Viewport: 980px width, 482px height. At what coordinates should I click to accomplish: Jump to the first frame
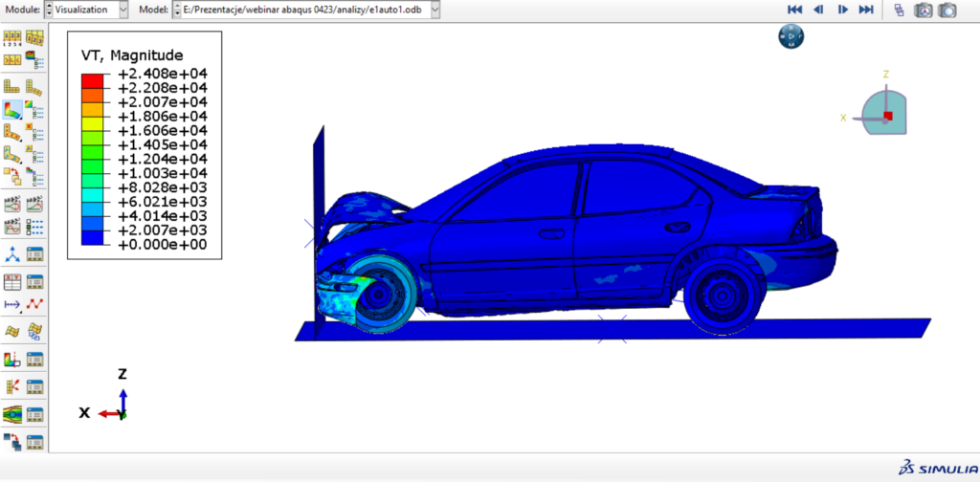(794, 10)
